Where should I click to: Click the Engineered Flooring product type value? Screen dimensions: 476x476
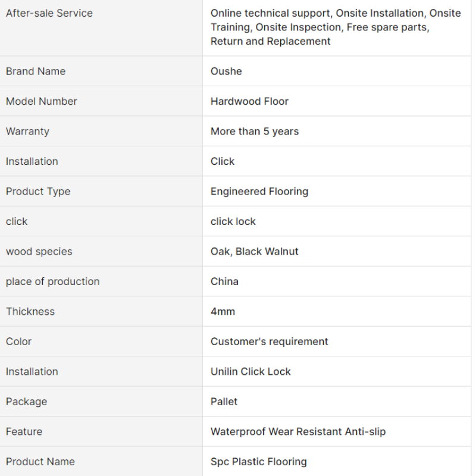coord(259,192)
